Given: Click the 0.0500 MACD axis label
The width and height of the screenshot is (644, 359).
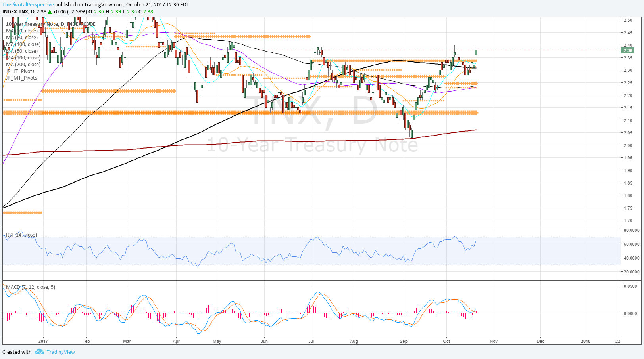Looking at the screenshot, I should [x=631, y=286].
